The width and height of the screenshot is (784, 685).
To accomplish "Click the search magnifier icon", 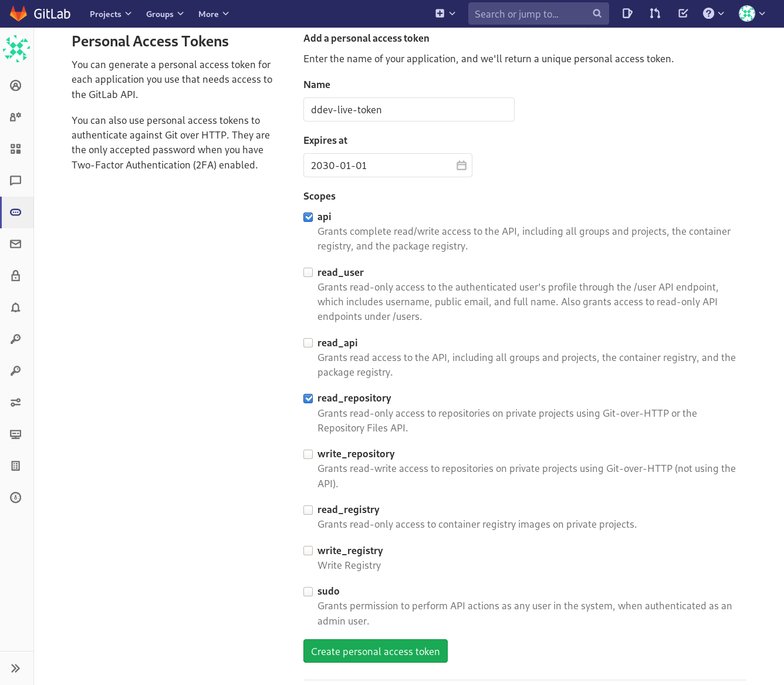I will [597, 14].
